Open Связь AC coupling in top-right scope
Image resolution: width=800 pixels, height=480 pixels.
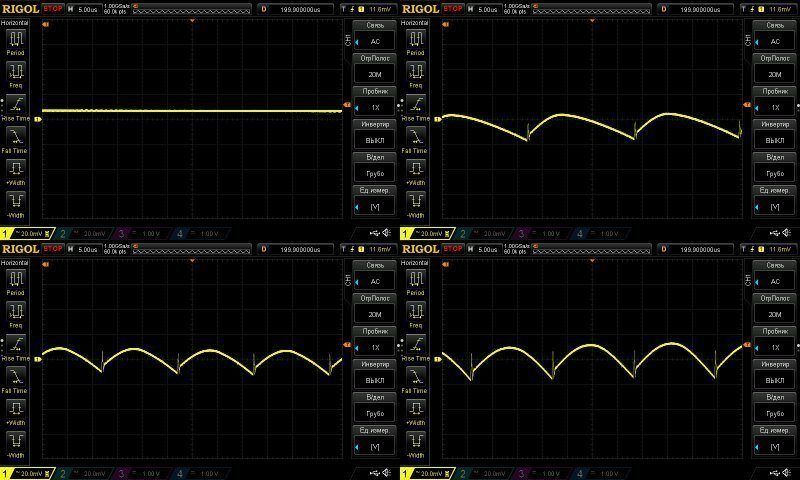775,35
